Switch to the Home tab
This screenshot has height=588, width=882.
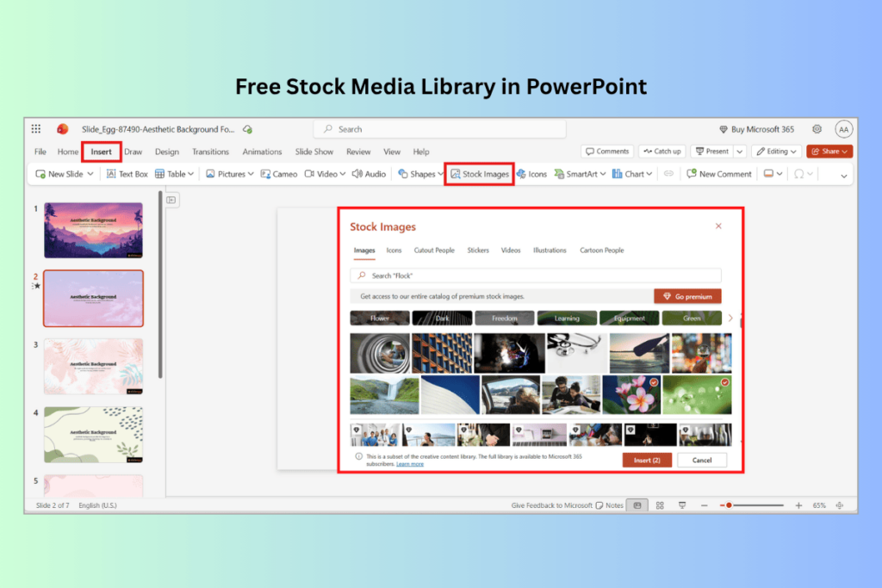pyautogui.click(x=67, y=152)
